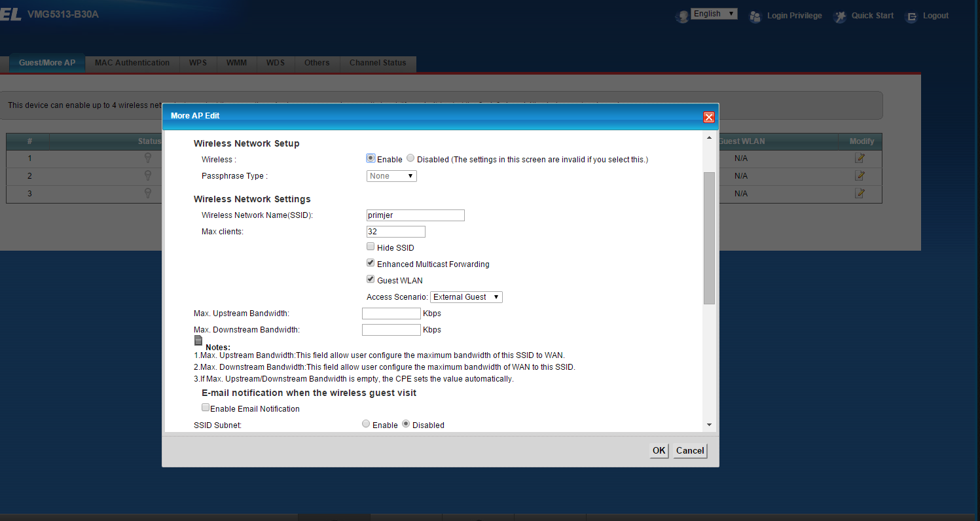
Task: Click the Login Privilege icon
Action: [755, 16]
